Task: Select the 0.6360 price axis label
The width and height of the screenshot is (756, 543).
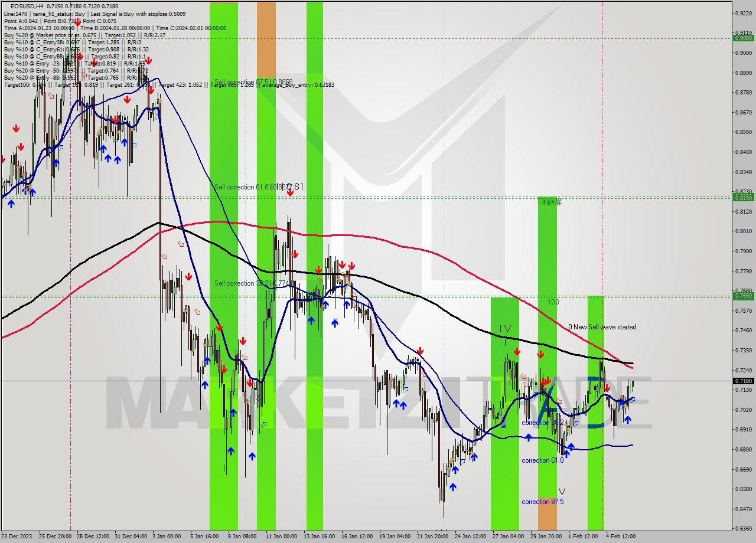Action: pyautogui.click(x=742, y=528)
